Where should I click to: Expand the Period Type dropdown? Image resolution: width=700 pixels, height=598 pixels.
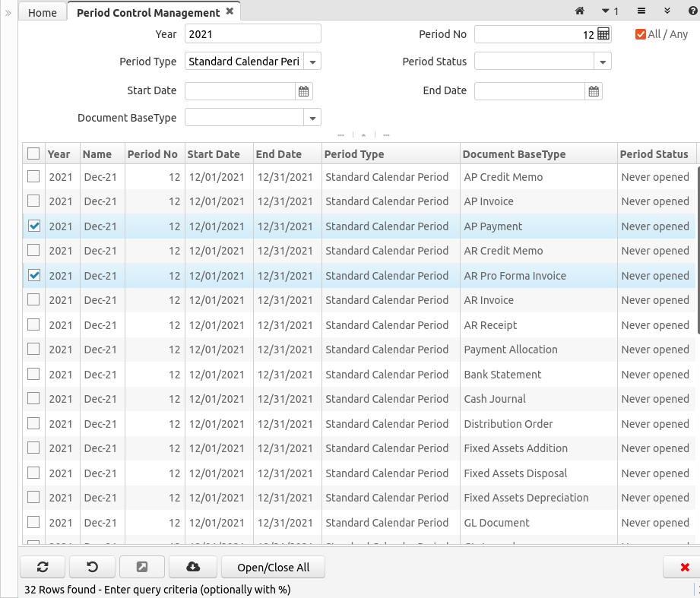tap(313, 62)
